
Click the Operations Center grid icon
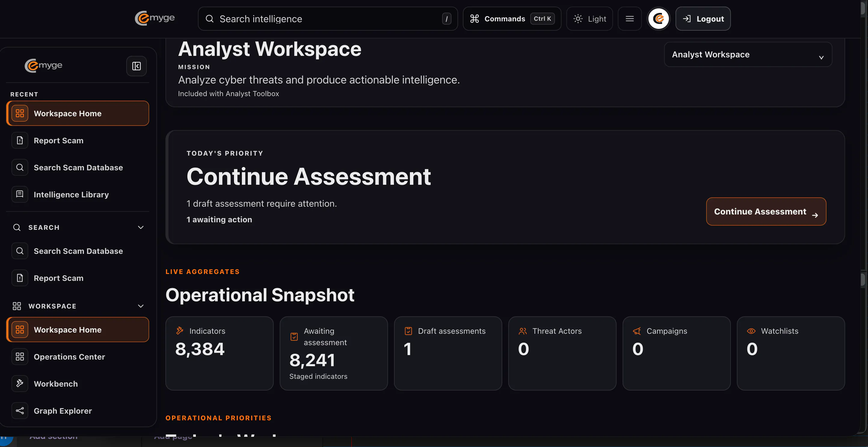[x=20, y=357]
